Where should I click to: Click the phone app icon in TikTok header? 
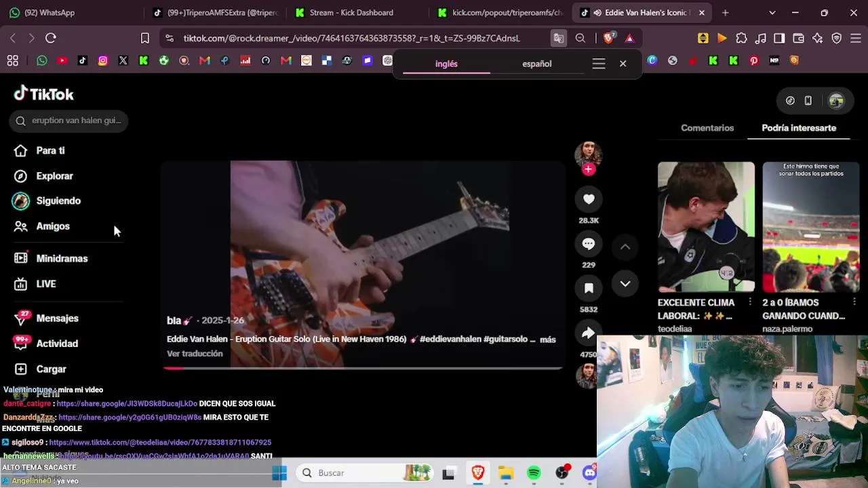(x=808, y=101)
